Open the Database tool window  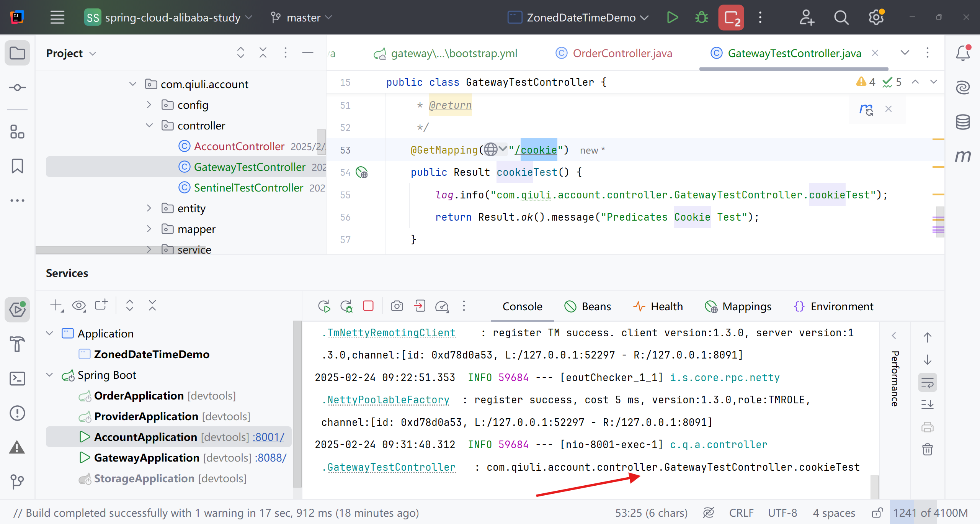(963, 122)
